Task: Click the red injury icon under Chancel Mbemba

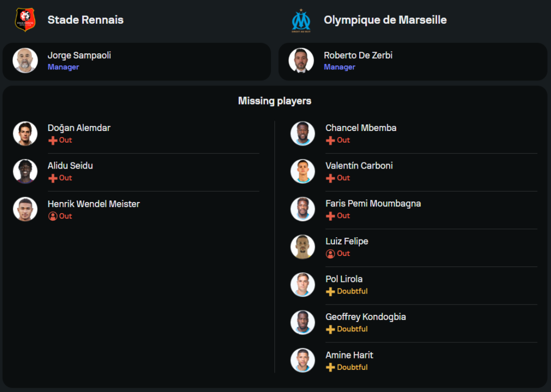Action: (331, 140)
